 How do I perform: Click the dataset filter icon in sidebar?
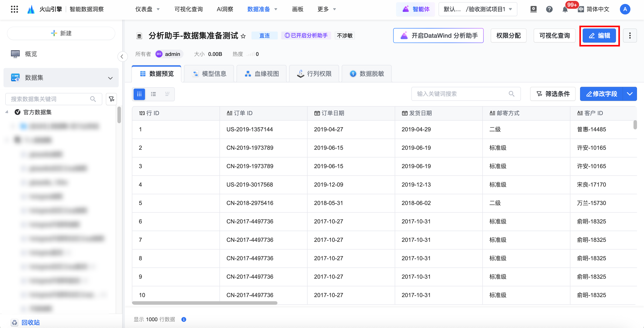tap(111, 99)
